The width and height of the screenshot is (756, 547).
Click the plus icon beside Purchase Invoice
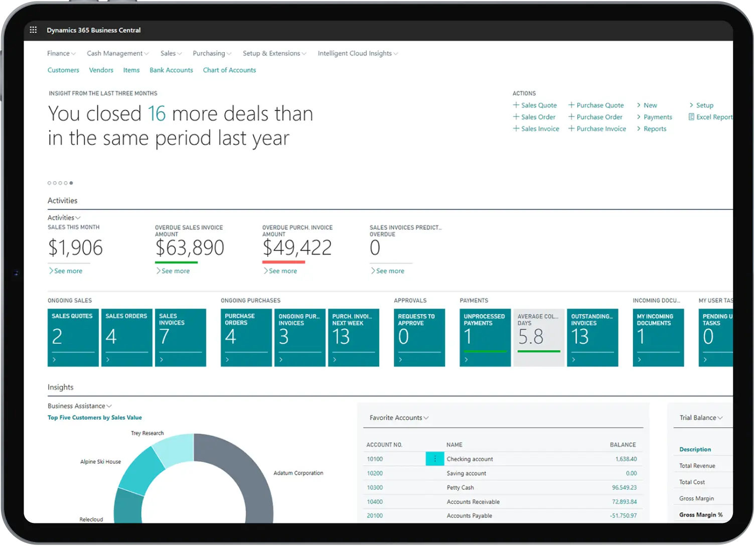pos(571,128)
